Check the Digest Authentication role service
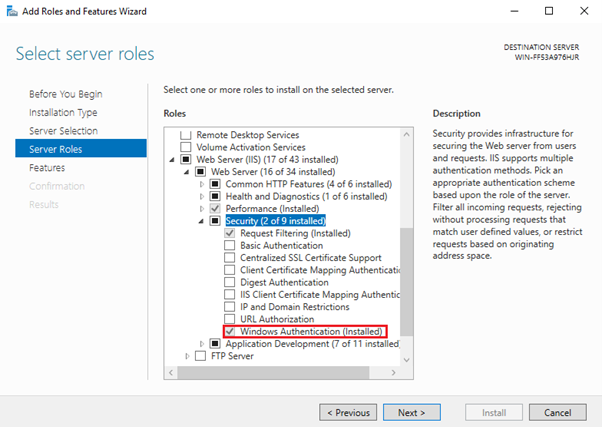 tap(230, 282)
